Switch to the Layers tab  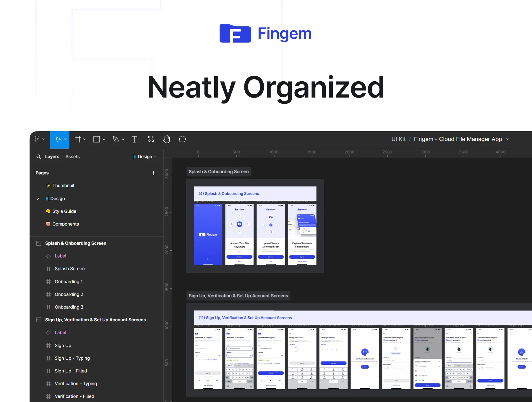pyautogui.click(x=52, y=157)
